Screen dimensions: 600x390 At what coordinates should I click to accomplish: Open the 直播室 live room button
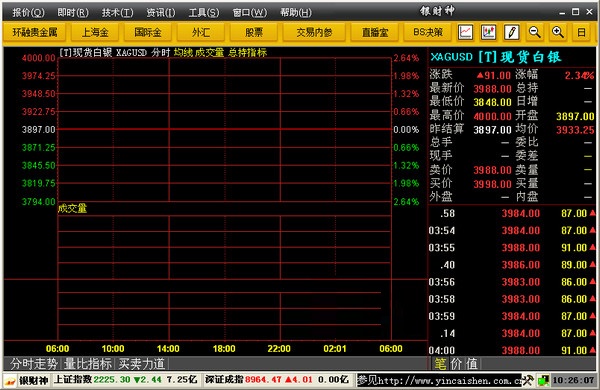(375, 32)
